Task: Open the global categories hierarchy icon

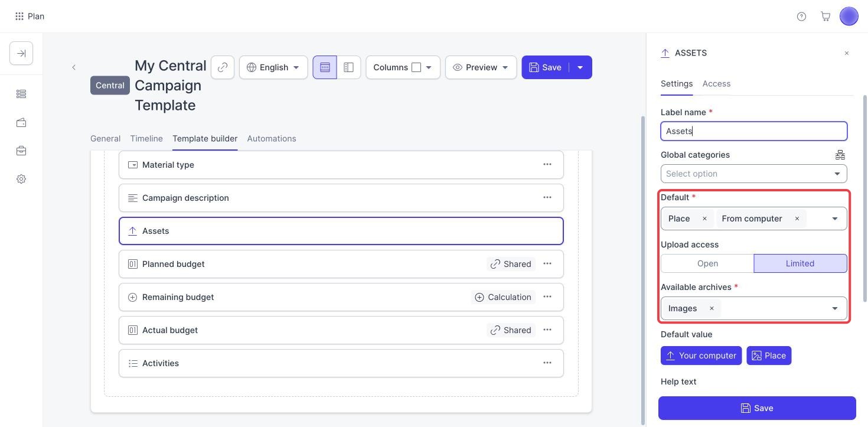Action: coord(840,155)
